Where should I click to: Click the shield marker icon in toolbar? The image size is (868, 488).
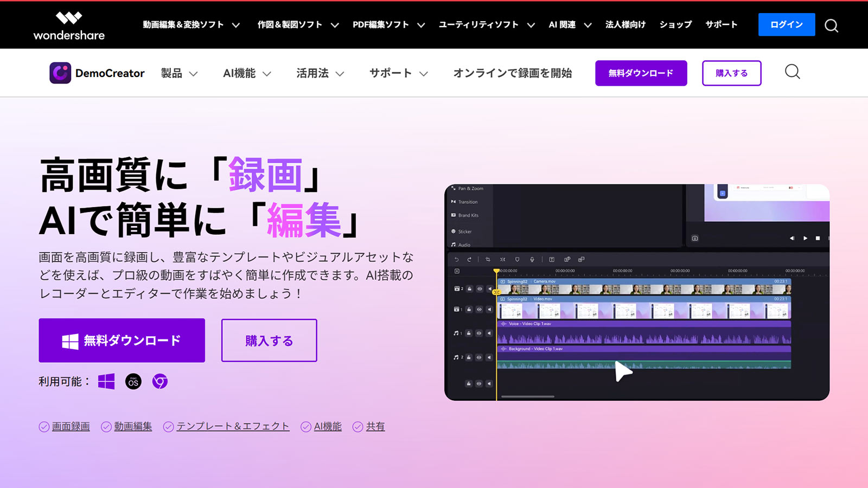pyautogui.click(x=517, y=259)
